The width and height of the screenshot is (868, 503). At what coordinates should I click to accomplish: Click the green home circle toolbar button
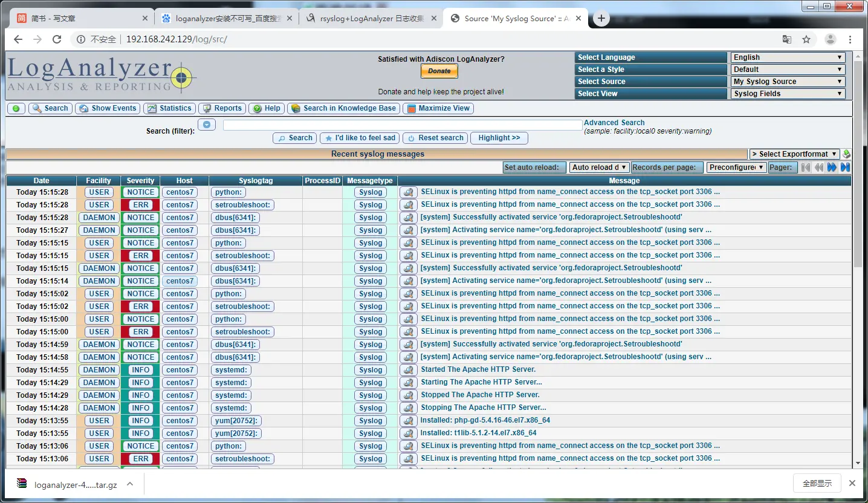pos(16,108)
